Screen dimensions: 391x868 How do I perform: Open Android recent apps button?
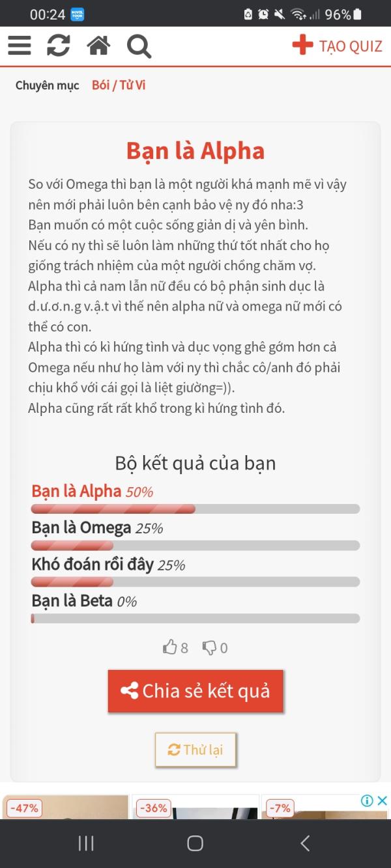(x=86, y=843)
